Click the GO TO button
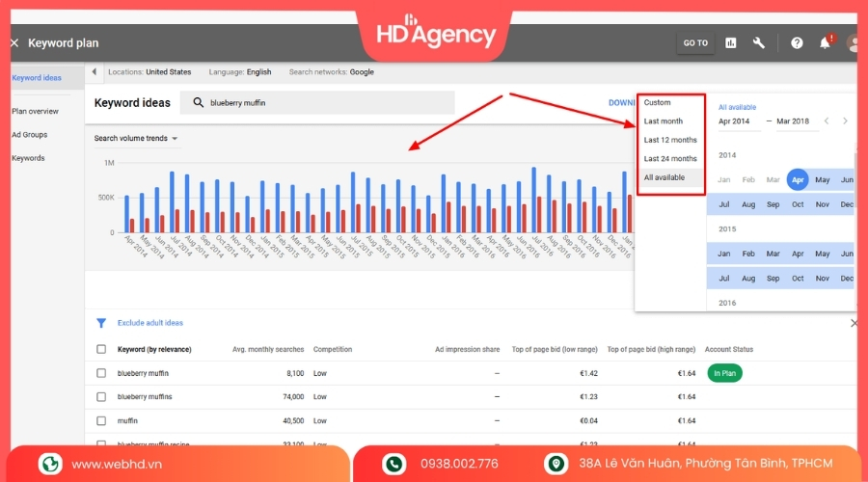 [695, 43]
